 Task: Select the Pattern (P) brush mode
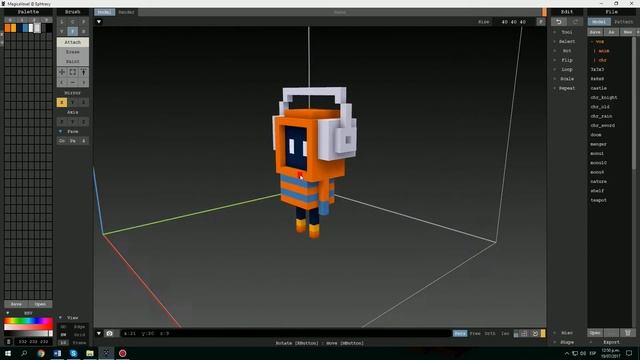[x=84, y=22]
